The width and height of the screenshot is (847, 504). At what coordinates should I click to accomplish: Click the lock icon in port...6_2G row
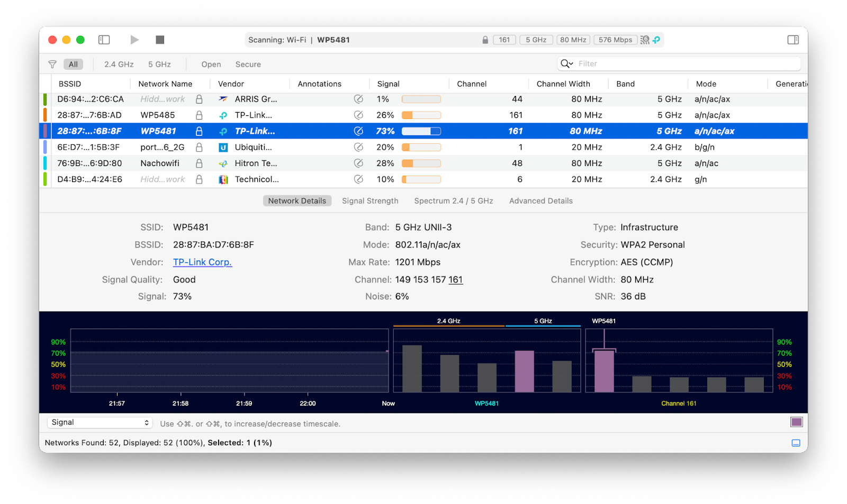pos(199,148)
